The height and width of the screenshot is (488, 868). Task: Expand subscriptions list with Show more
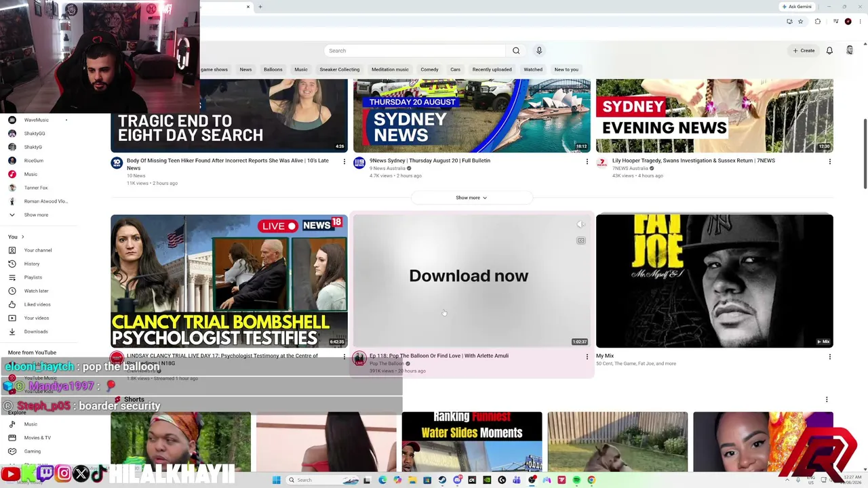pyautogui.click(x=36, y=215)
